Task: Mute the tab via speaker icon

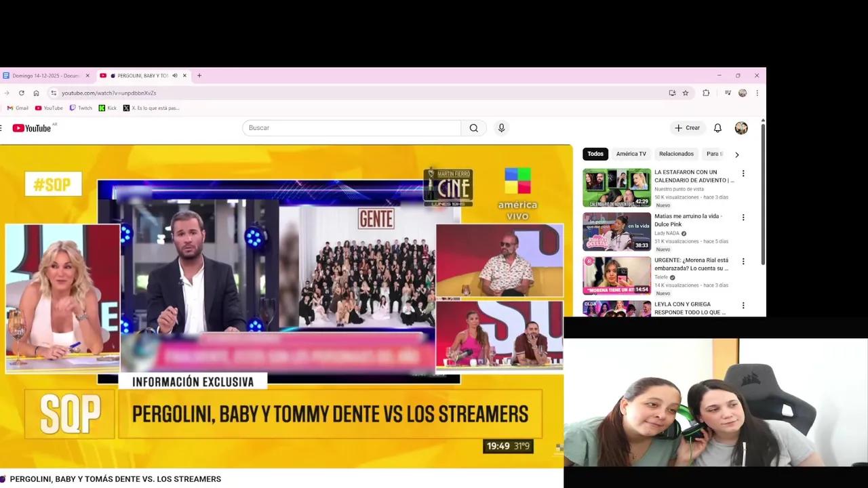Action: tap(175, 75)
